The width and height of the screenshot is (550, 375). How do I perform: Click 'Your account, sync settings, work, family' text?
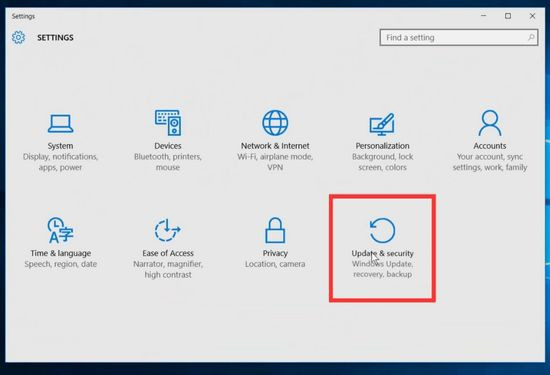click(x=490, y=162)
